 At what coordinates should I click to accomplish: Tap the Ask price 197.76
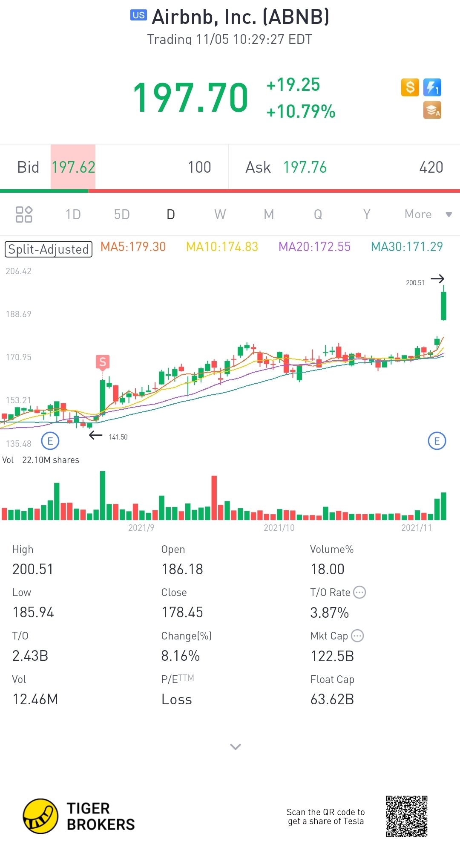tap(305, 167)
